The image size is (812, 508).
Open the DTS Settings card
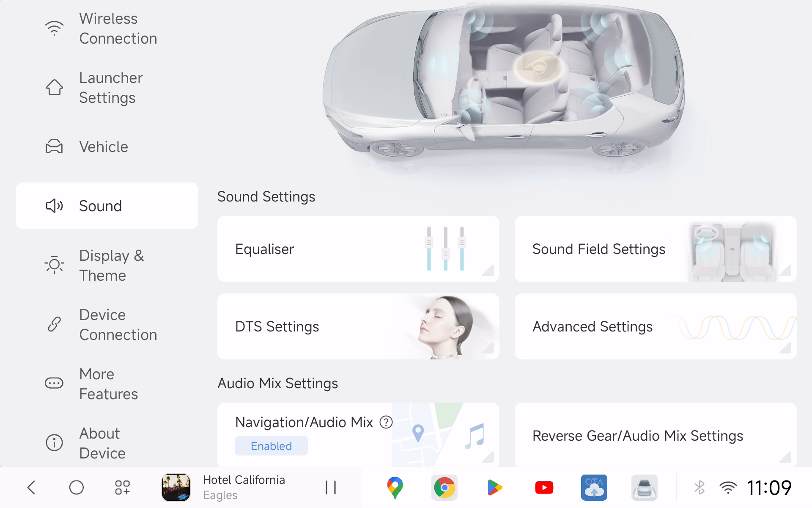pos(358,326)
